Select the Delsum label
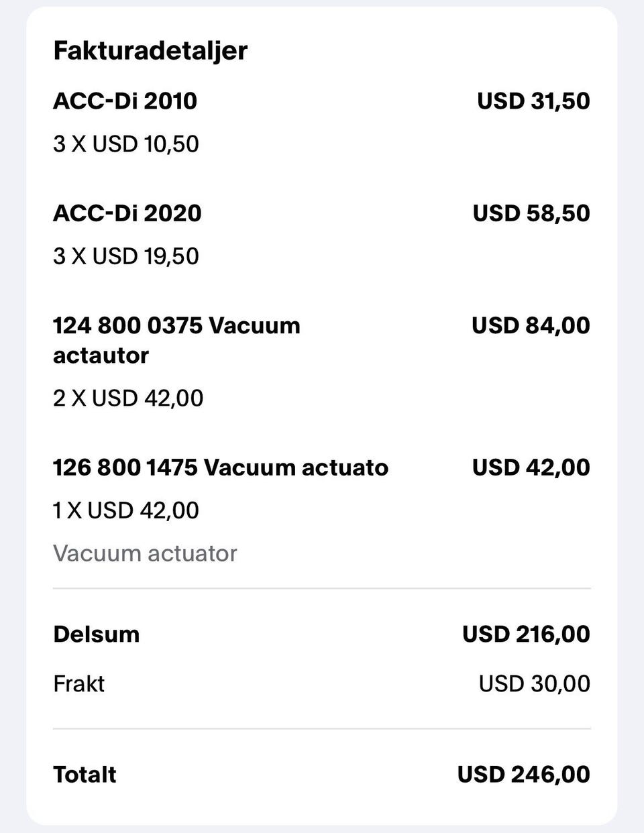This screenshot has width=644, height=833. pyautogui.click(x=96, y=634)
